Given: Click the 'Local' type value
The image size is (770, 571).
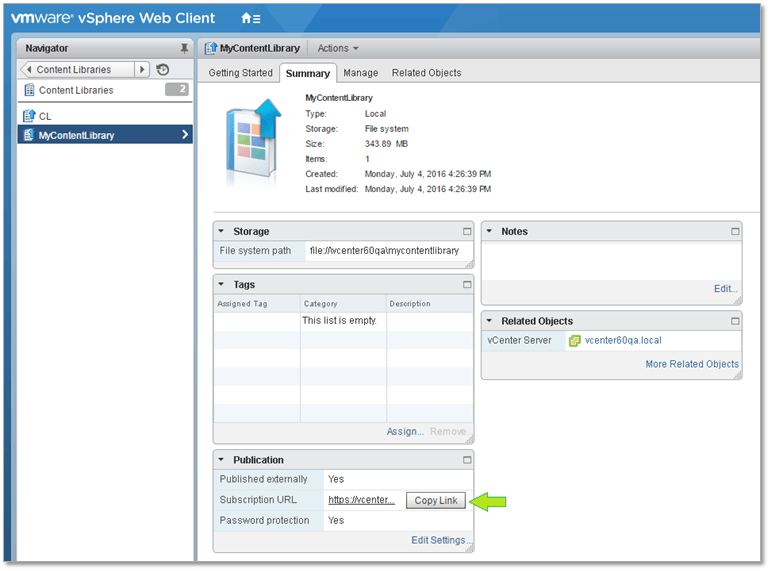Looking at the screenshot, I should 375,113.
